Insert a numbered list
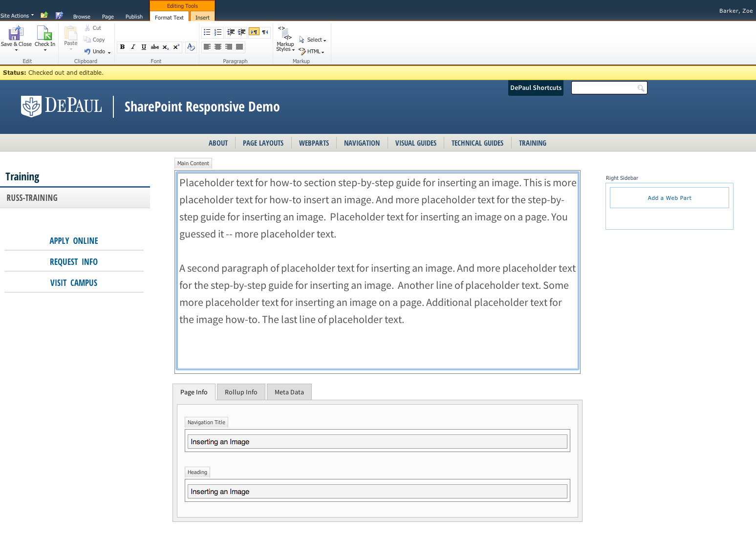The width and height of the screenshot is (756, 540). pyautogui.click(x=218, y=32)
